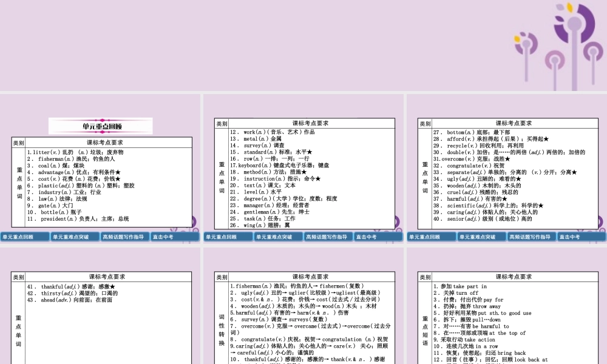This screenshot has height=364, width=607.
Task: Click 单元重点回顾 button on the 27 bottom slide
Action: click(432, 237)
